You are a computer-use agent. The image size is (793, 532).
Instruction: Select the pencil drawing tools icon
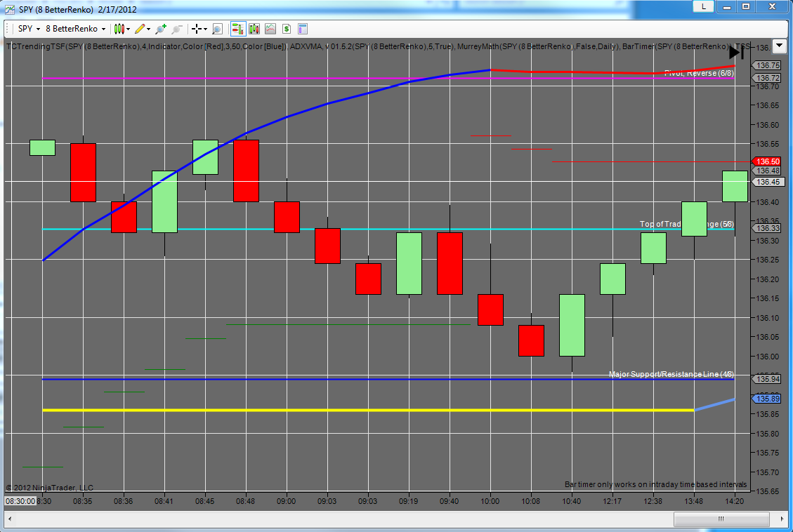pos(140,29)
